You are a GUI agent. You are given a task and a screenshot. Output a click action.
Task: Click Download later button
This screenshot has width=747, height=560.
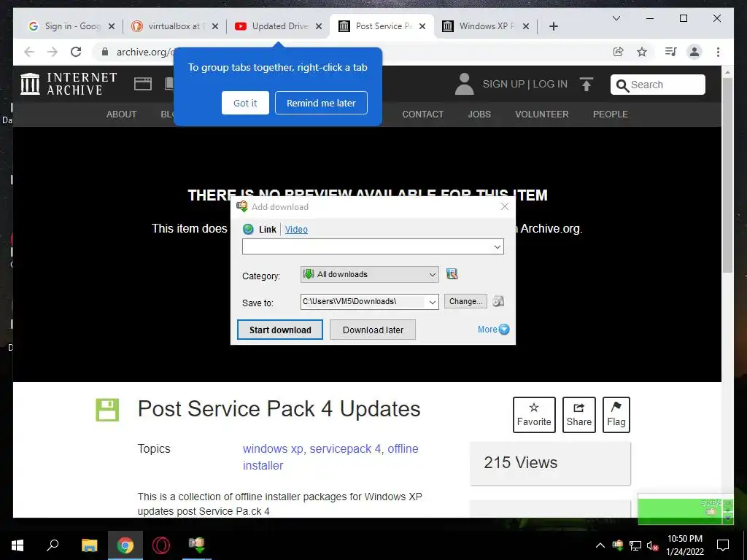click(373, 330)
